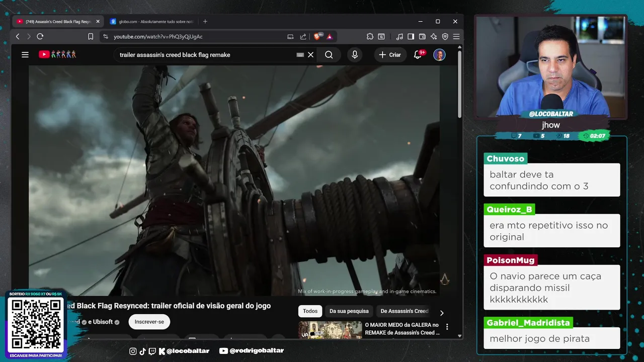
Task: Open O MAIOR MEDO da GALERA video title
Action: 402,329
